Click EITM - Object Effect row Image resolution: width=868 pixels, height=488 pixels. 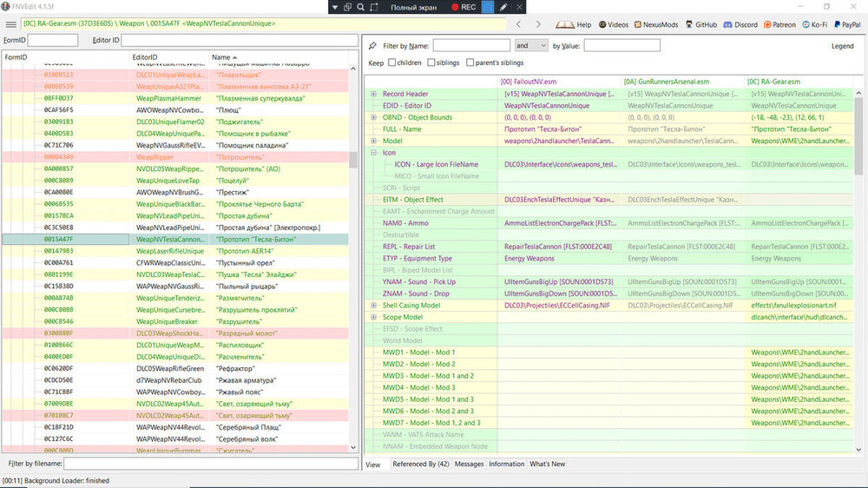608,200
